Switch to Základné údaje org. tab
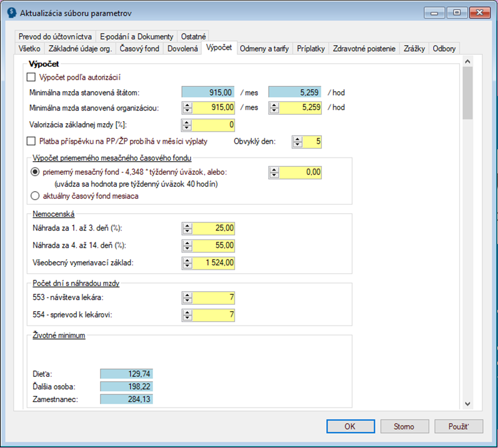 tap(80, 48)
